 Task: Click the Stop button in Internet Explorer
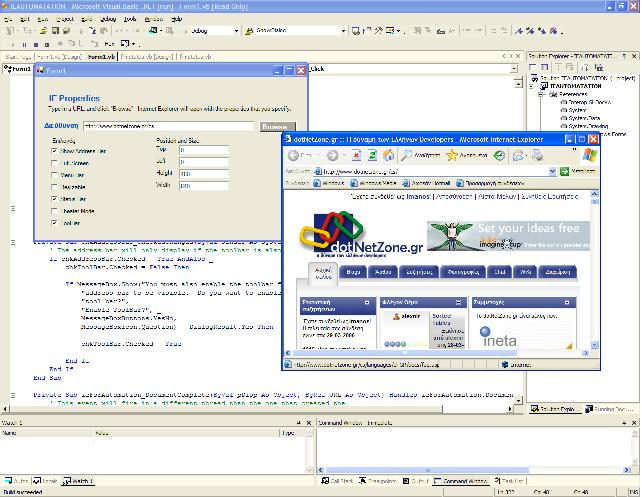click(355, 155)
